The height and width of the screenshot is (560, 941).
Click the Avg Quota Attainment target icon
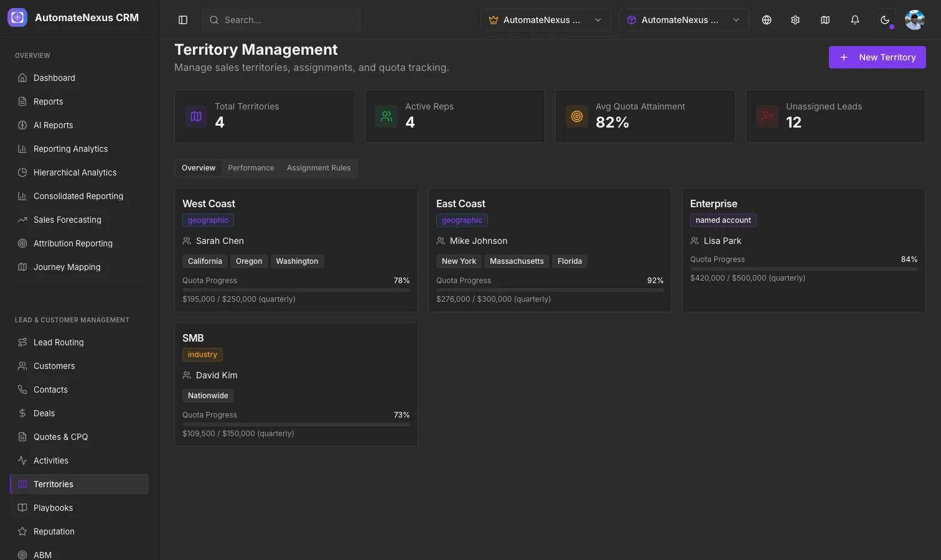pyautogui.click(x=577, y=116)
